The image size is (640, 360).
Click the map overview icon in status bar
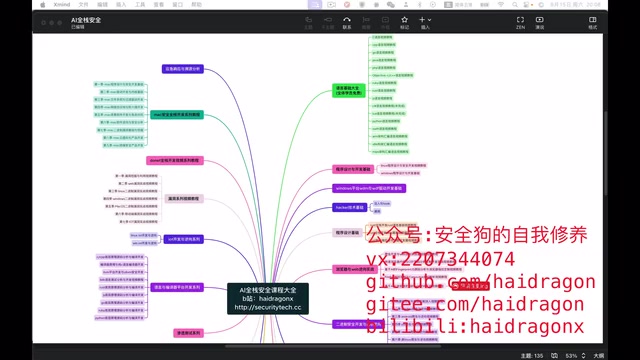(x=554, y=356)
